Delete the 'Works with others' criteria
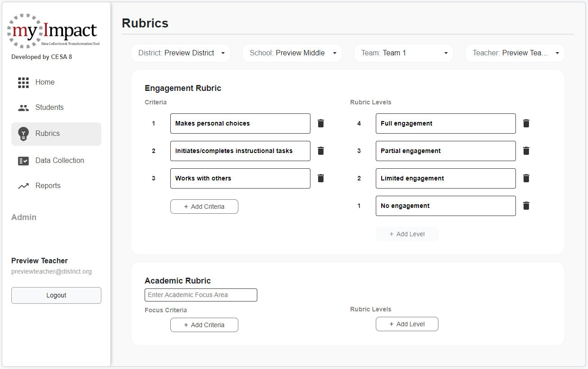The height and width of the screenshot is (369, 588). click(x=321, y=178)
